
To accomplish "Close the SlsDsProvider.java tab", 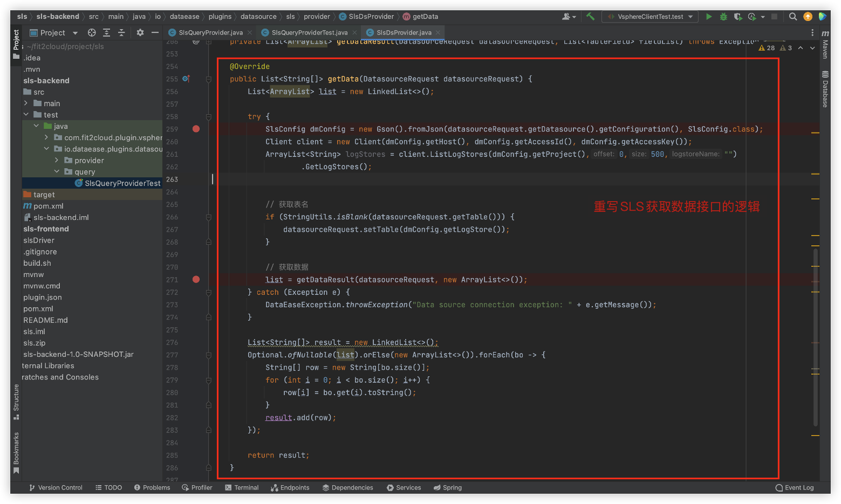I will (x=438, y=33).
